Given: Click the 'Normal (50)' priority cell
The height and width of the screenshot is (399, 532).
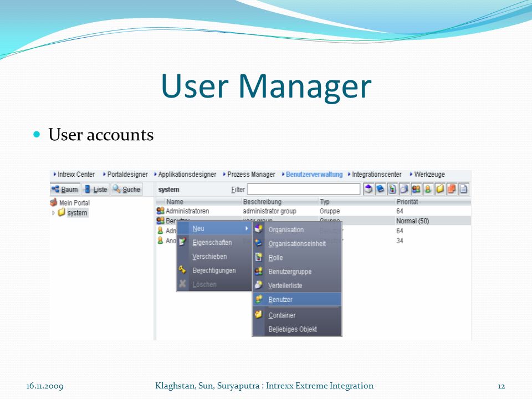Looking at the screenshot, I should tap(412, 221).
